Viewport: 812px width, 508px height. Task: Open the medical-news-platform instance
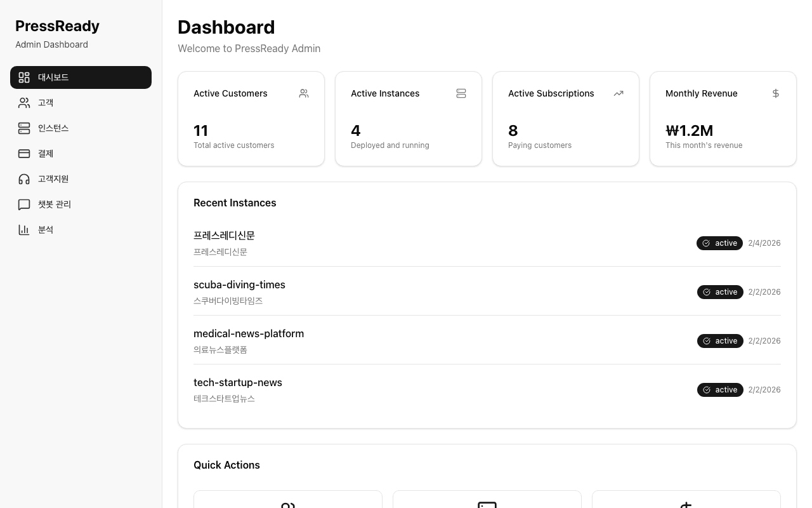249,333
